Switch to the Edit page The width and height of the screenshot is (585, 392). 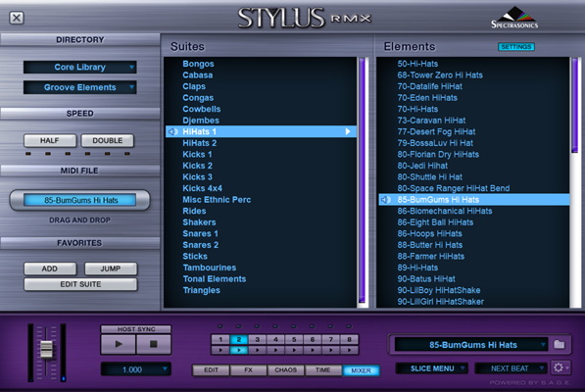pyautogui.click(x=211, y=370)
